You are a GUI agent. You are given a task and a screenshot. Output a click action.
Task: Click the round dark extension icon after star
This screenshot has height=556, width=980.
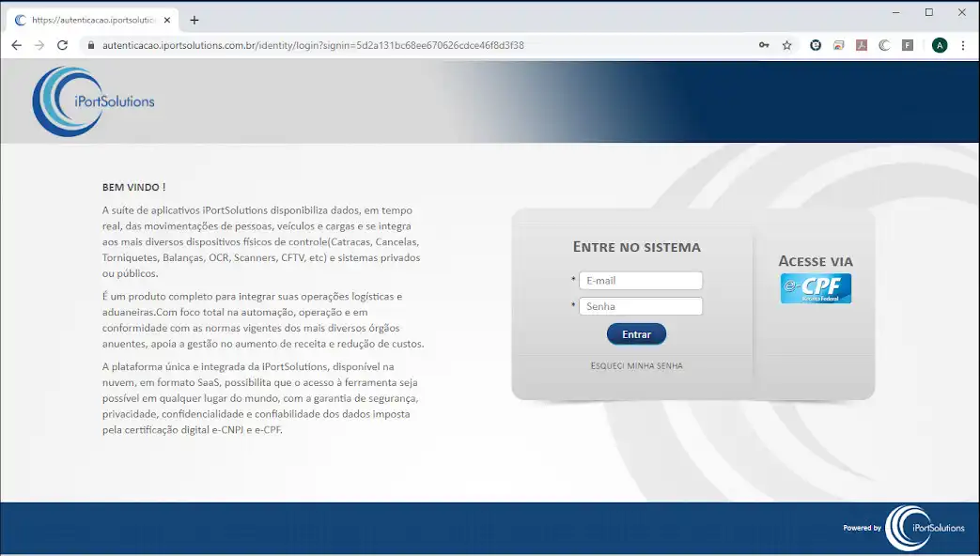pos(816,45)
